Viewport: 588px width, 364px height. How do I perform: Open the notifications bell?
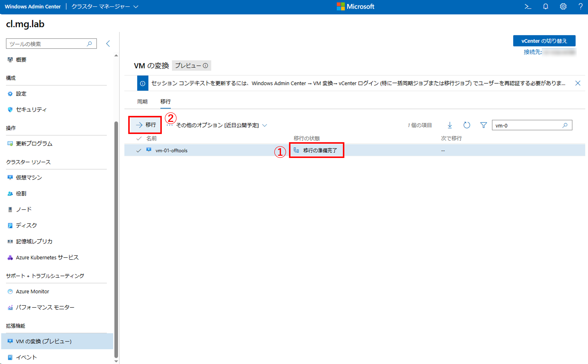point(546,7)
